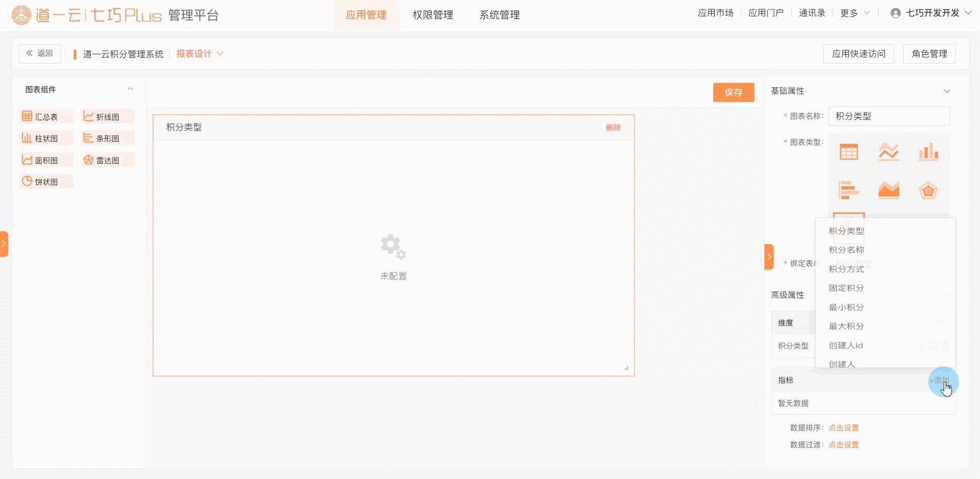Click 折线图 in chart components list
This screenshot has height=479, width=980.
coord(108,117)
